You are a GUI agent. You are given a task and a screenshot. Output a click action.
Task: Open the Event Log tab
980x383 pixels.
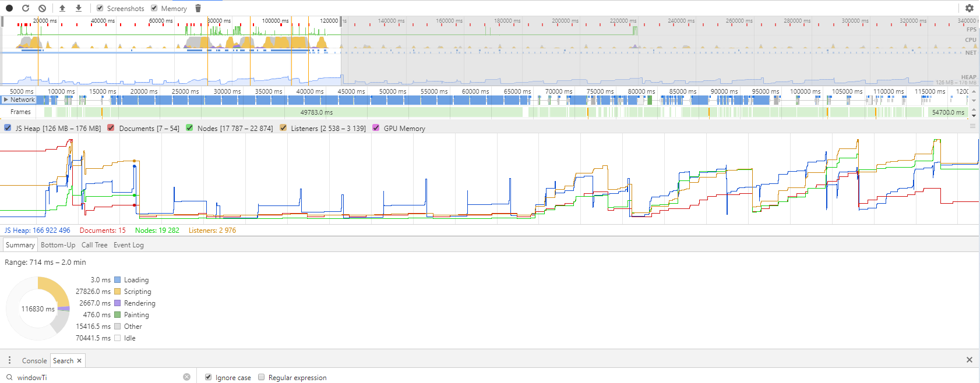(129, 245)
